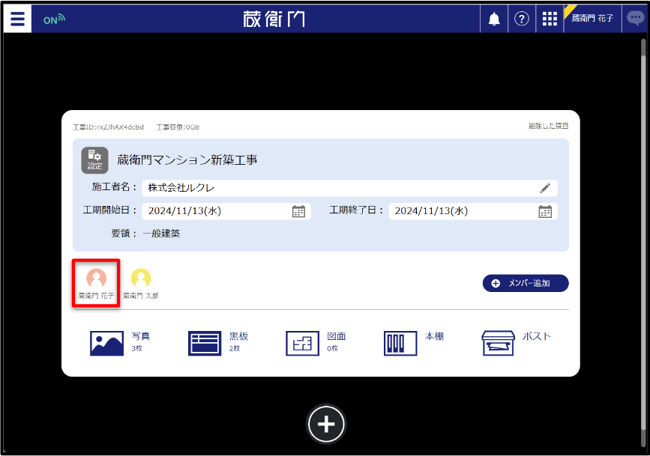Screen dimensions: 650x456
Task: Open the apps grid launcher
Action: click(550, 19)
